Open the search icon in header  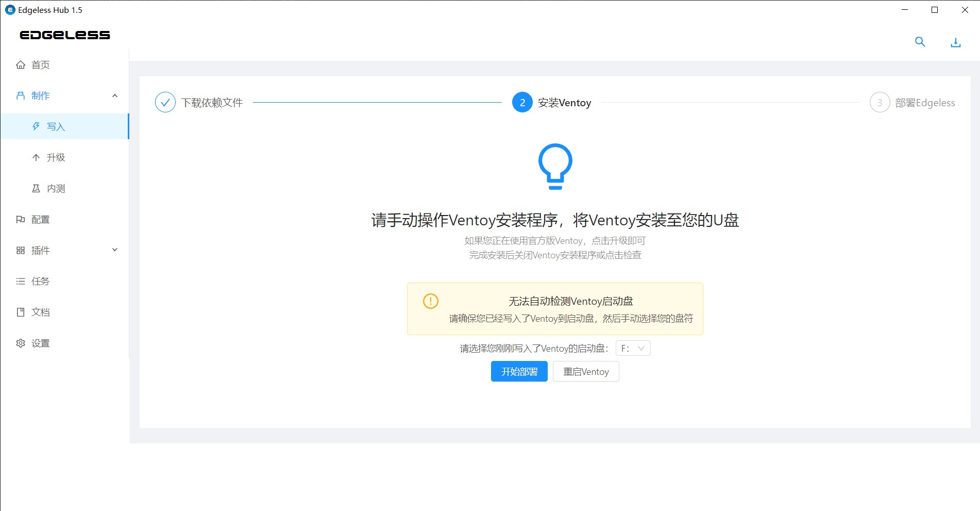point(920,42)
